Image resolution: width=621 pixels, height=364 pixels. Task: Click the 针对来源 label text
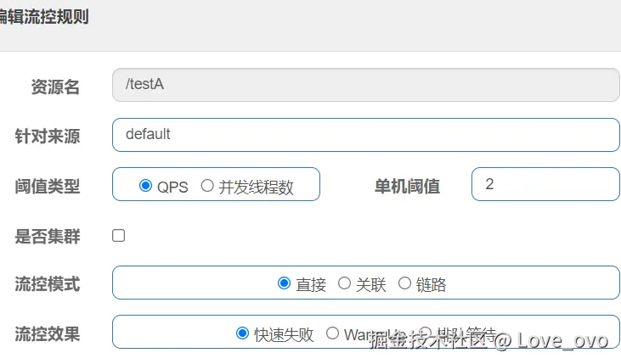(x=48, y=136)
